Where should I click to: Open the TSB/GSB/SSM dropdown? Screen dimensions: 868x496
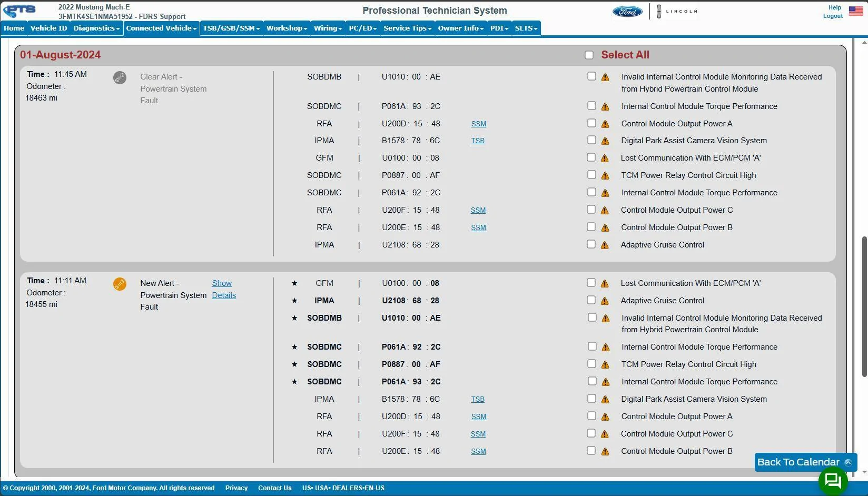(x=231, y=28)
